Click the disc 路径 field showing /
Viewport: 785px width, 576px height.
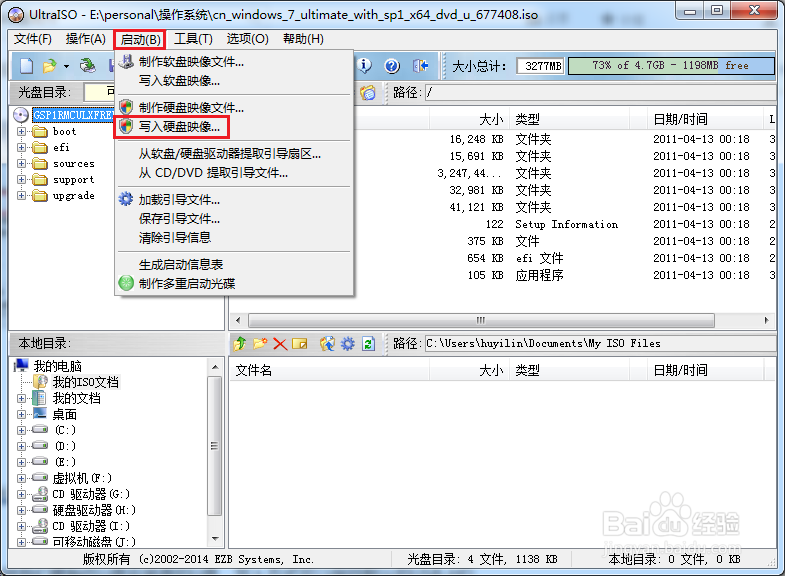click(x=600, y=93)
